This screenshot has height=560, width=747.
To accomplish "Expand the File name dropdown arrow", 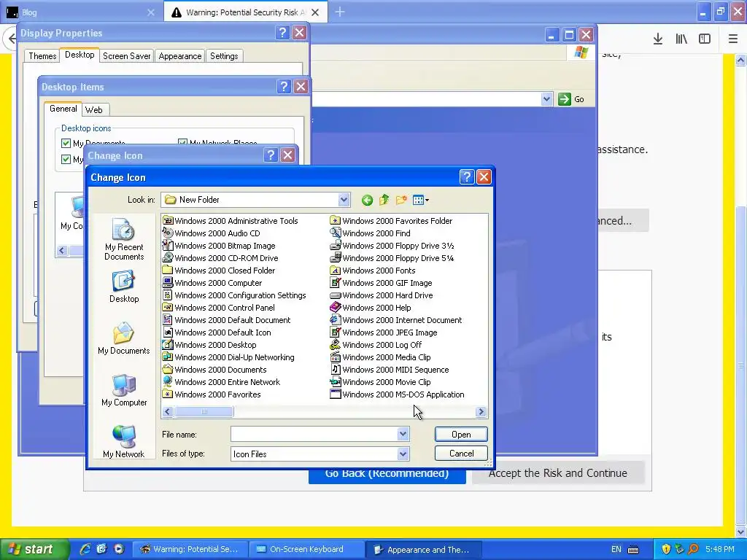I will click(x=403, y=434).
